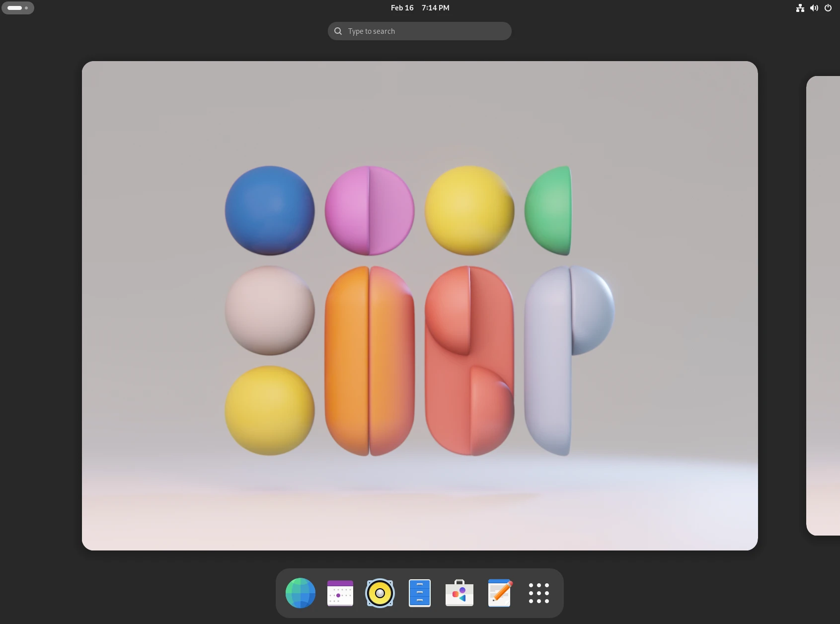Open Text Editor from the dock

coord(499,593)
